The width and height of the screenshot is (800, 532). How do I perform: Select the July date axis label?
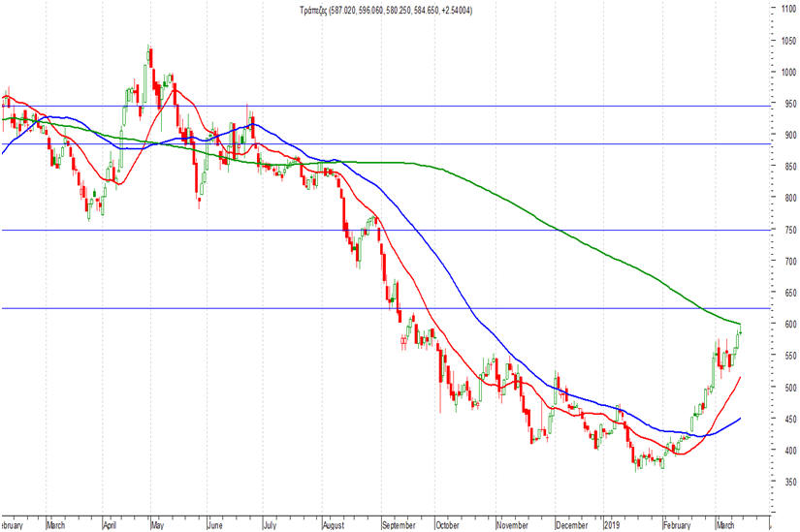click(x=270, y=525)
